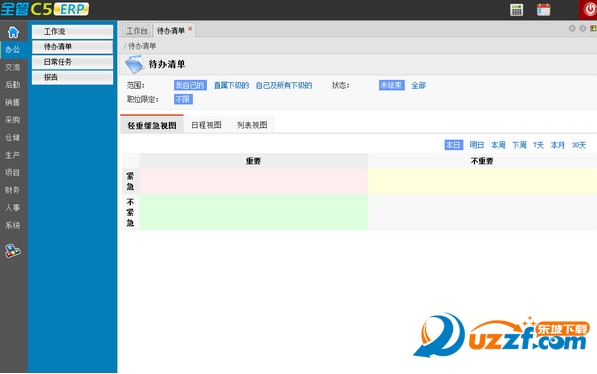Switch to 日程视图 tab

206,125
